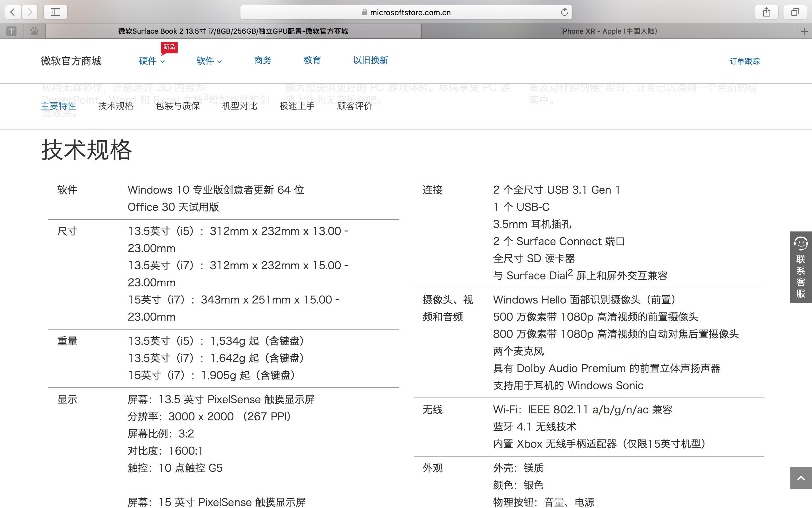812x508 pixels.
Task: Open the pinned T tab
Action: 11,31
